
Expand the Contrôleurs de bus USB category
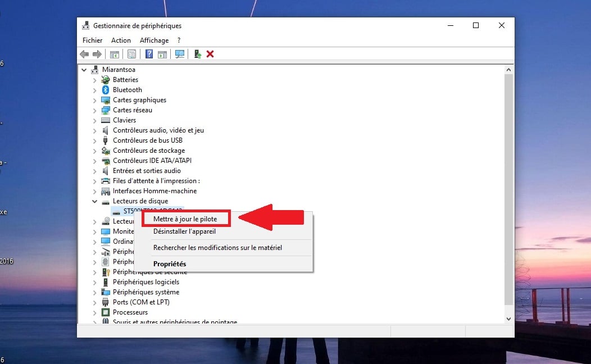tap(94, 140)
